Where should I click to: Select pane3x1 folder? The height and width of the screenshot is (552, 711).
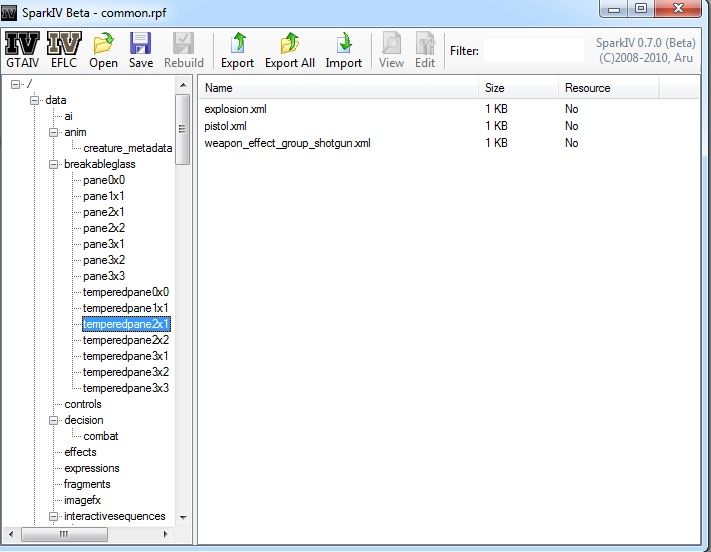103,244
